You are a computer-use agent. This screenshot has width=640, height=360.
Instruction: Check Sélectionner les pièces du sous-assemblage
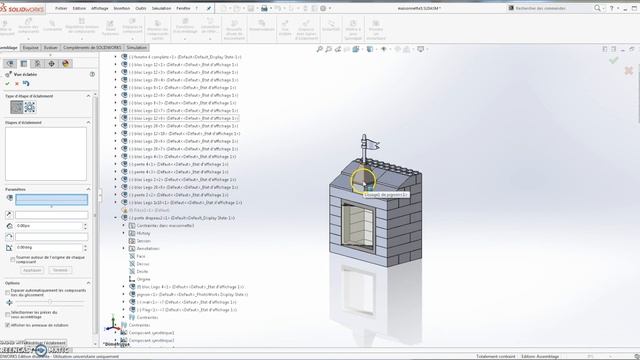coord(7,314)
